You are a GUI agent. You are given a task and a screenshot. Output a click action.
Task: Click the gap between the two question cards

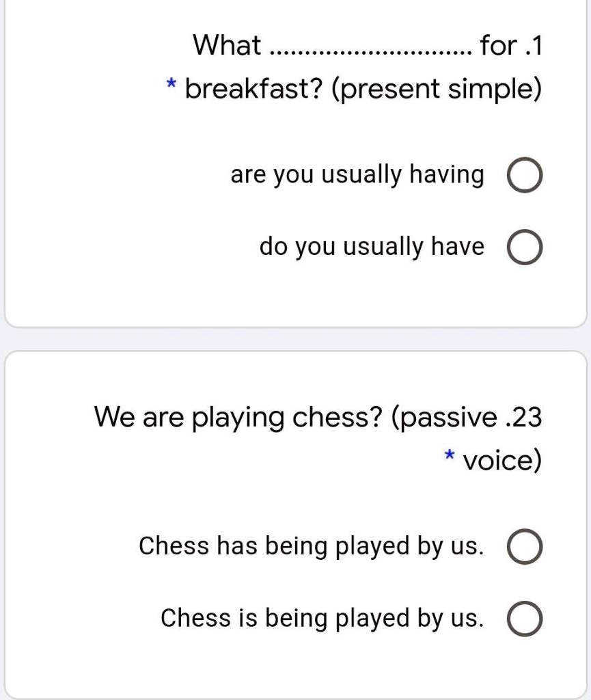point(295,339)
